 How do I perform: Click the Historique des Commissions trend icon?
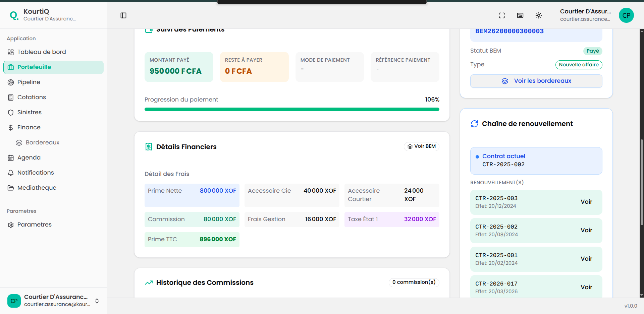pyautogui.click(x=149, y=283)
